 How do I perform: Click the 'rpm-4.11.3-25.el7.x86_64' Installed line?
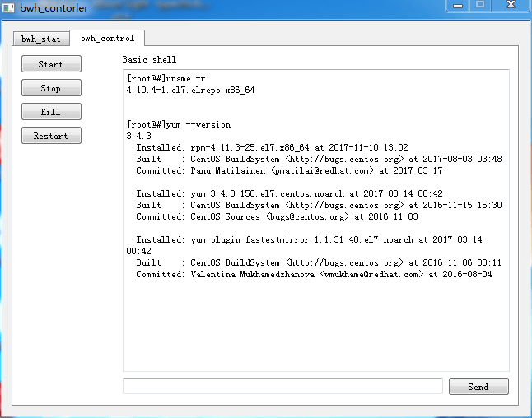tap(272, 148)
